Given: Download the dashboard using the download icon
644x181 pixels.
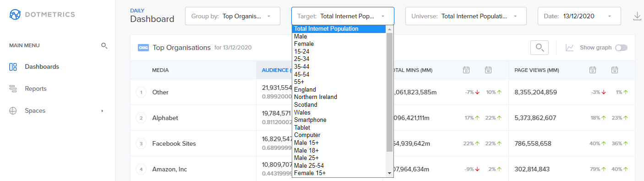Looking at the screenshot, I should 637,16.
